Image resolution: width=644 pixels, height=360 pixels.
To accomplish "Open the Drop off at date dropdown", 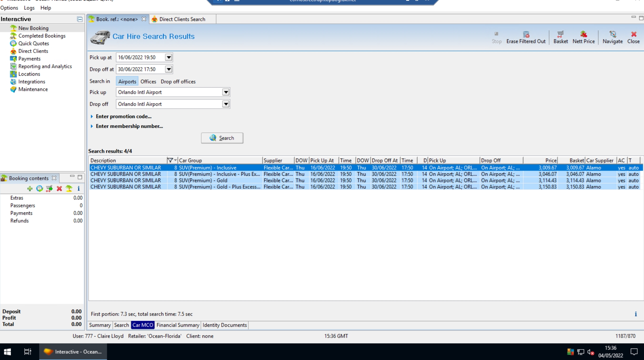I will click(168, 69).
